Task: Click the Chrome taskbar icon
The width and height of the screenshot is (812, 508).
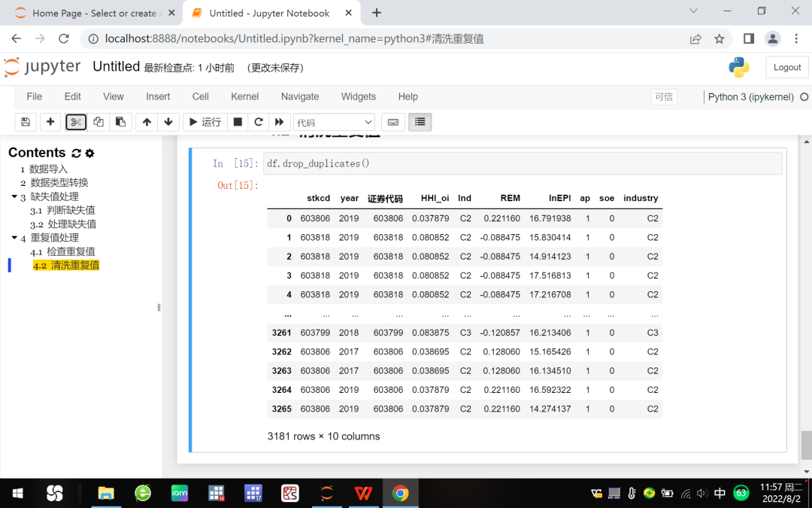Action: 400,493
